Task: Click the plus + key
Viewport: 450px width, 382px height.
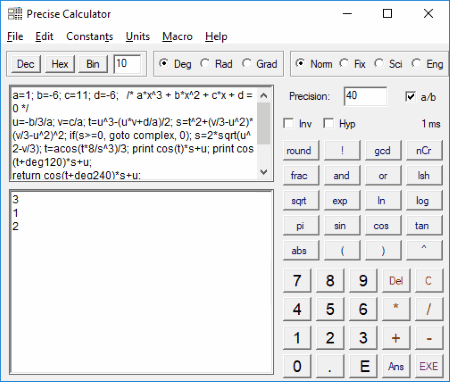Action: (396, 338)
